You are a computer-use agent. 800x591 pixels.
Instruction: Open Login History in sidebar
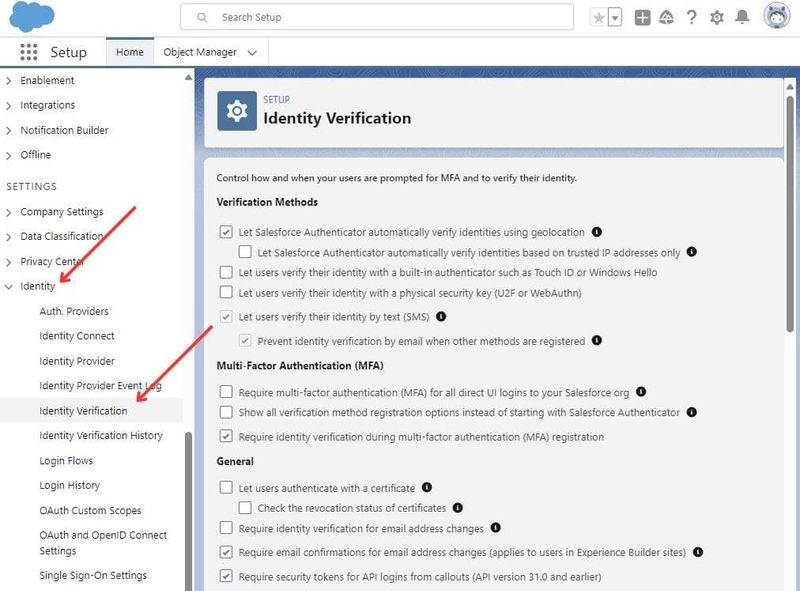point(70,485)
